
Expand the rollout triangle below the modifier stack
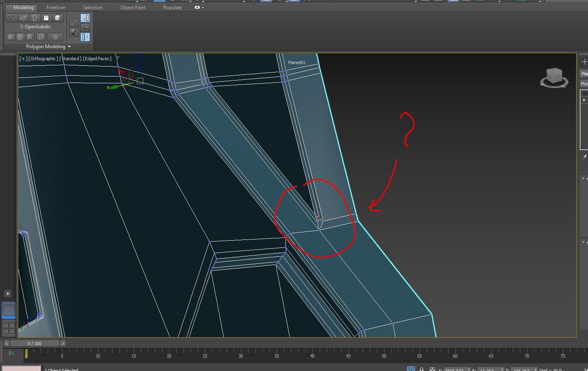583,179
